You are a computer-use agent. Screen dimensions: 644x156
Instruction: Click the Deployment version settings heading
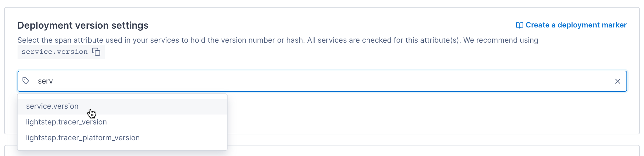coord(83,25)
